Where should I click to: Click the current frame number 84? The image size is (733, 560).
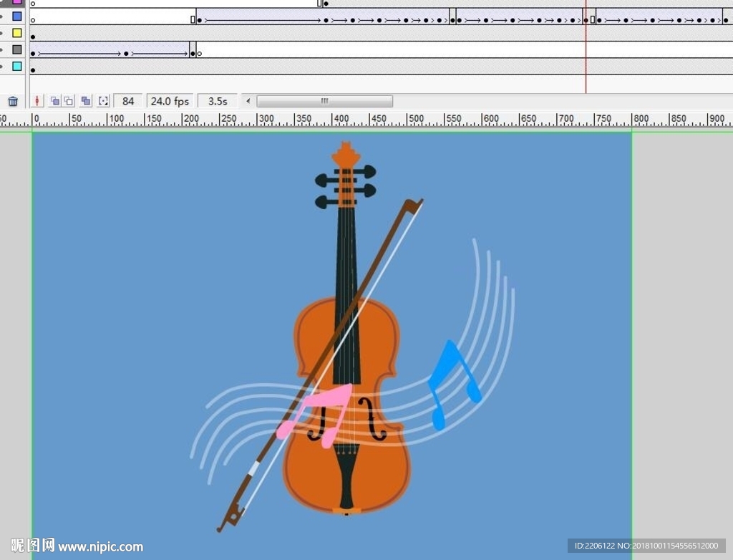(128, 101)
